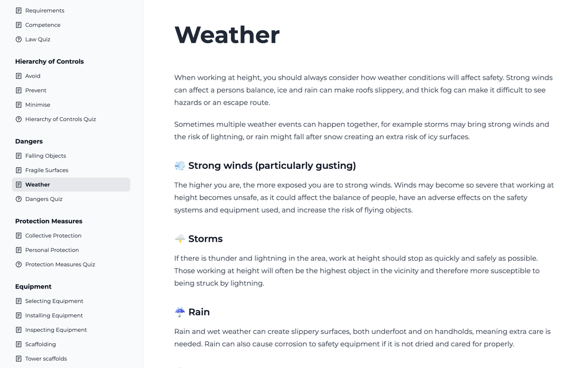This screenshot has width=588, height=368.
Task: Click the document icon beside Requirements
Action: 18,11
